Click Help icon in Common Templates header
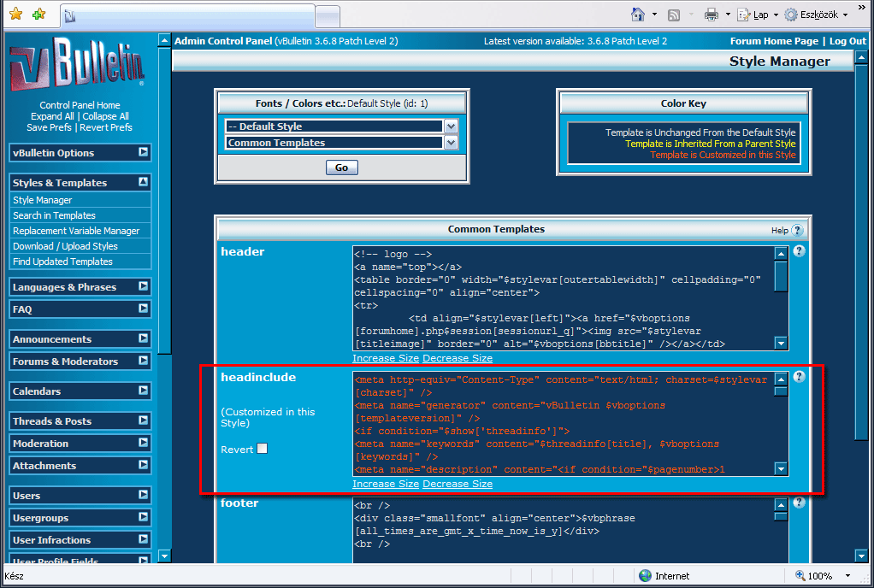Screen dimensions: 874x588 [796, 230]
